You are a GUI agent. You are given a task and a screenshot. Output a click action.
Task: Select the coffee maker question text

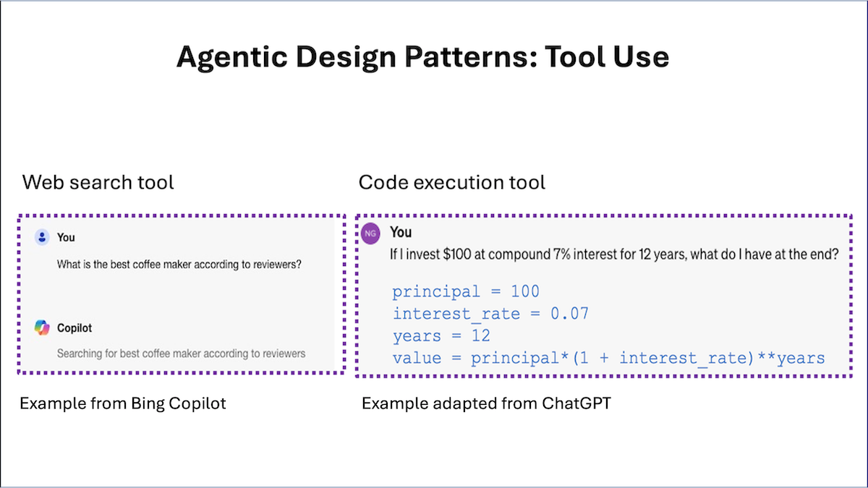[x=179, y=265]
